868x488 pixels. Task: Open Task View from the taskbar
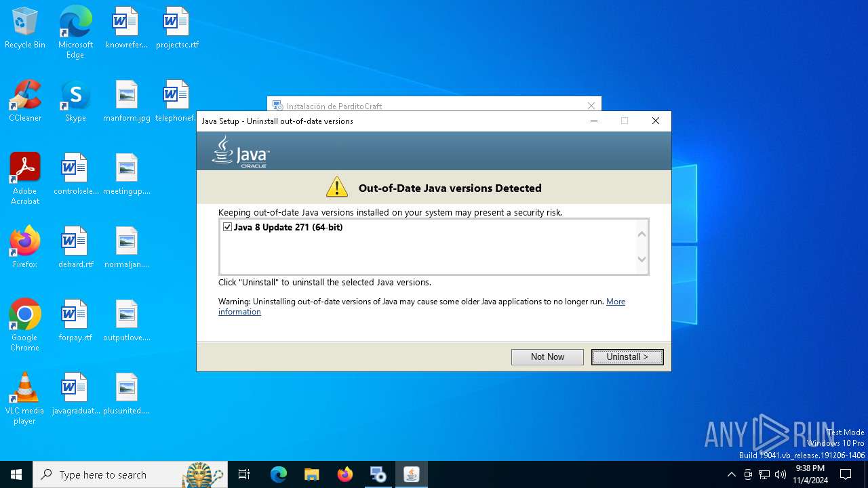click(244, 474)
